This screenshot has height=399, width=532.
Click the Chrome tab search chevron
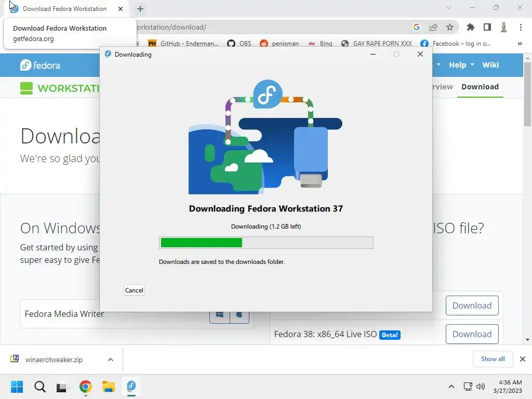click(448, 7)
